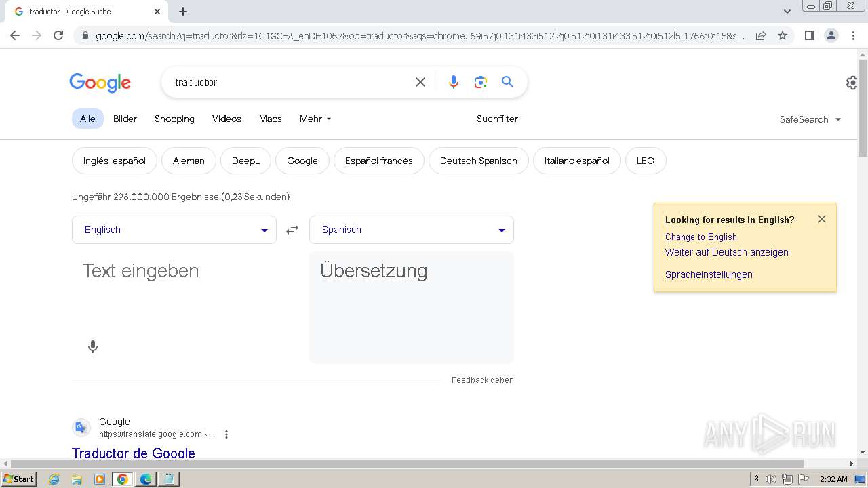Open the target language Spanisch dropdown
This screenshot has width=868, height=488.
412,230
